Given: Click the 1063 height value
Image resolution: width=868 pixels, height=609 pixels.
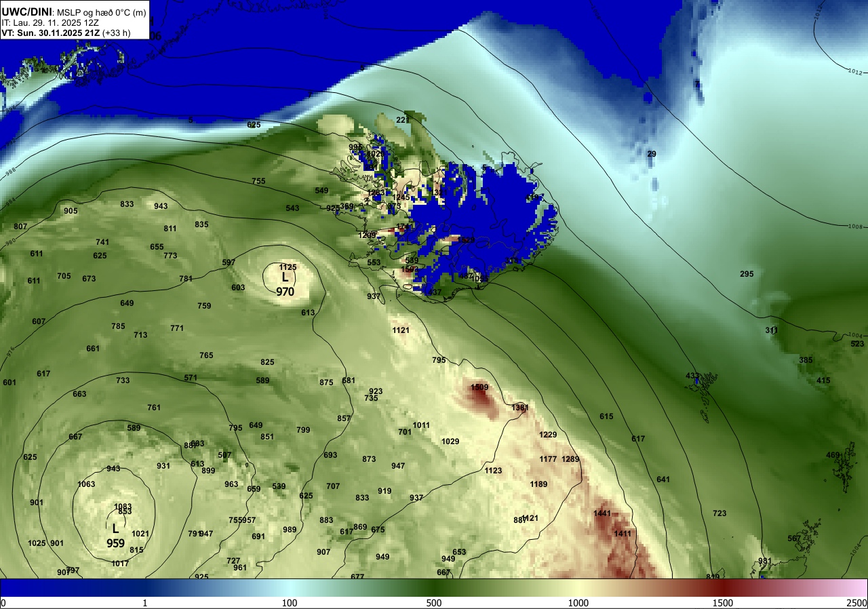Looking at the screenshot, I should pyautogui.click(x=86, y=484).
